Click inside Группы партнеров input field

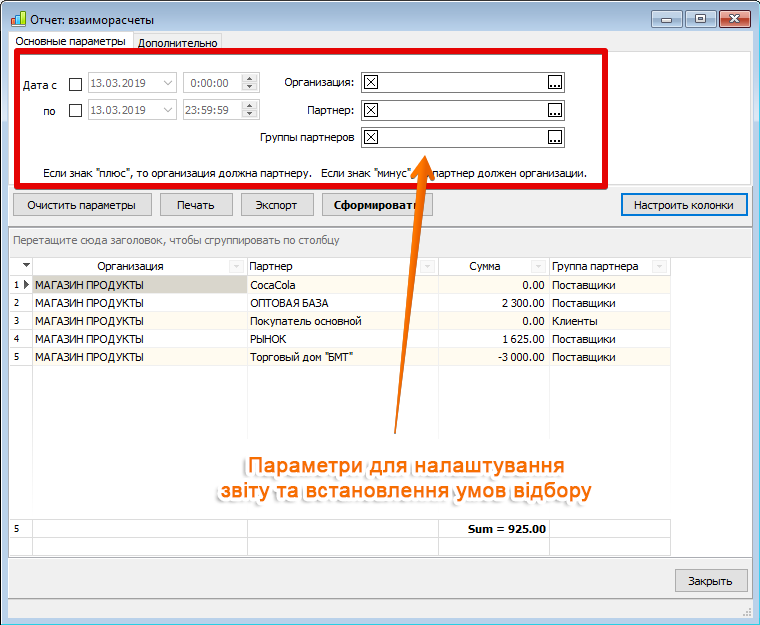click(x=463, y=137)
